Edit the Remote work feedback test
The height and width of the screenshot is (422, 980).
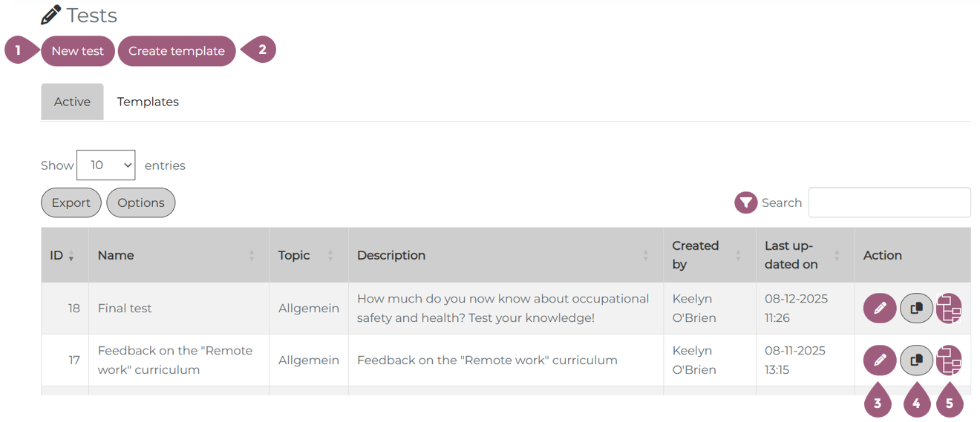pyautogui.click(x=880, y=360)
